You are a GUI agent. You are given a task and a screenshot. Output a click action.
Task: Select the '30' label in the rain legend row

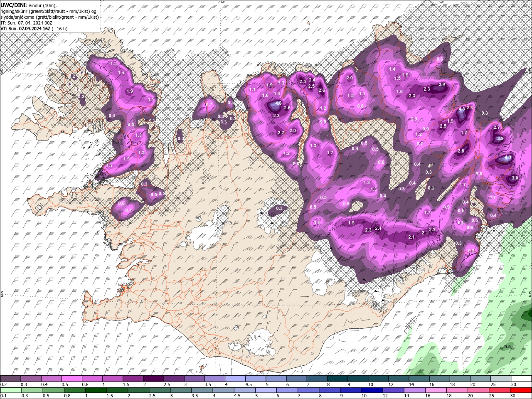pos(513,396)
